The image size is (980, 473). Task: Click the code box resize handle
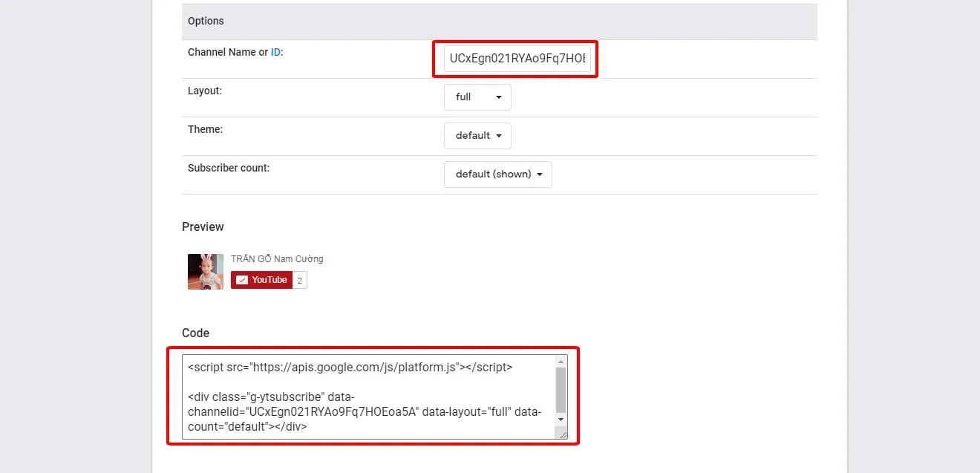click(x=562, y=434)
